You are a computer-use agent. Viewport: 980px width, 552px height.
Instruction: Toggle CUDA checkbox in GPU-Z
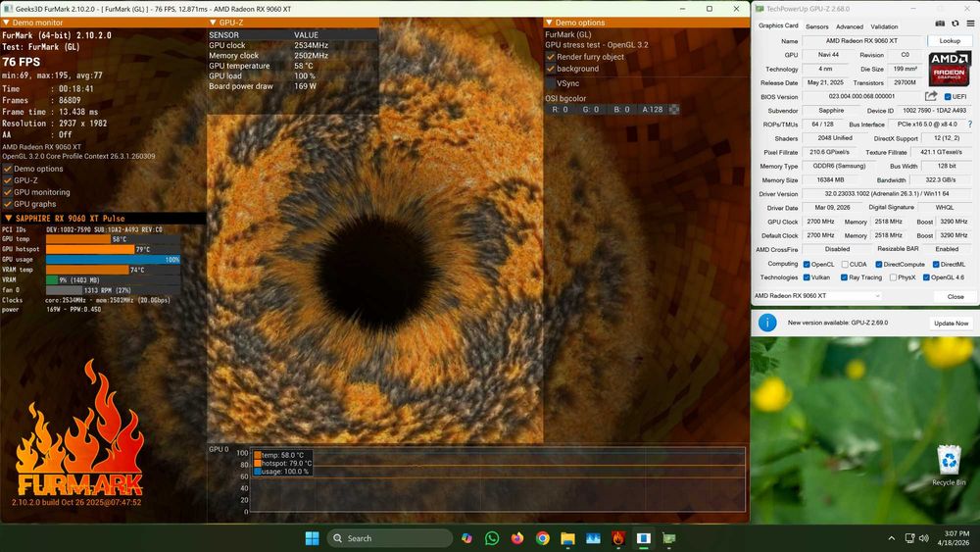[845, 265]
